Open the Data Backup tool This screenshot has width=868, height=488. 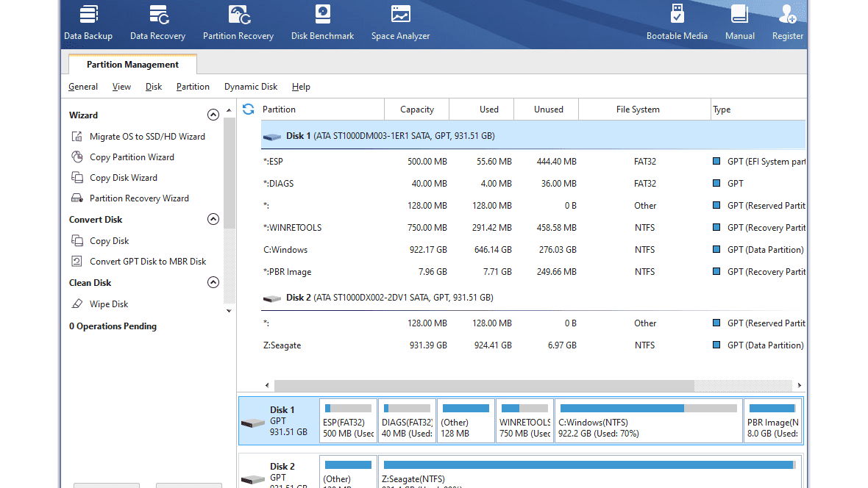[x=88, y=22]
